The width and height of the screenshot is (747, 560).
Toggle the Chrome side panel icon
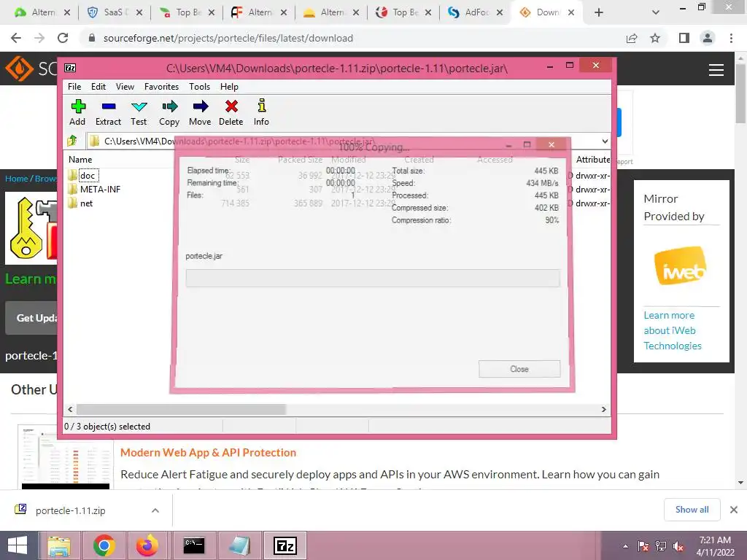(684, 38)
